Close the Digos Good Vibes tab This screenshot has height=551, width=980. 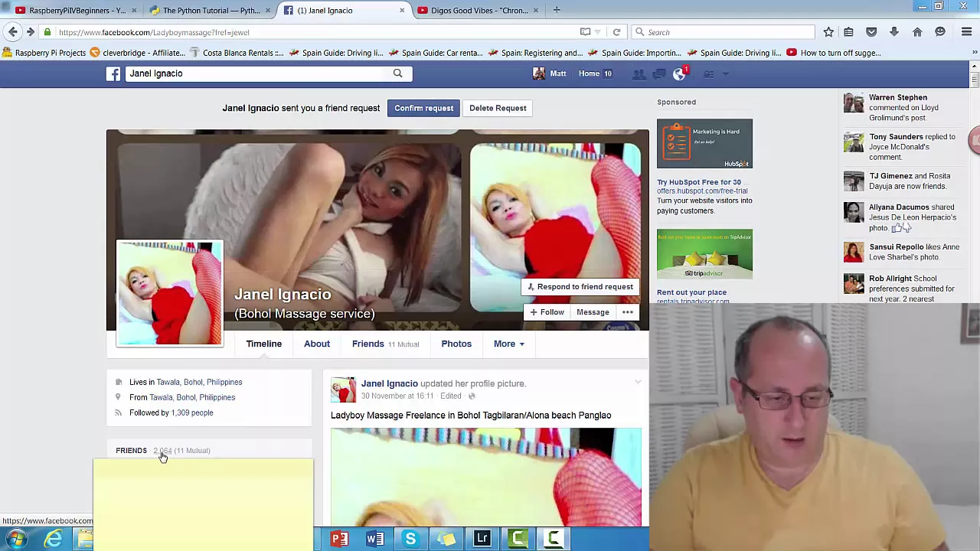(536, 10)
